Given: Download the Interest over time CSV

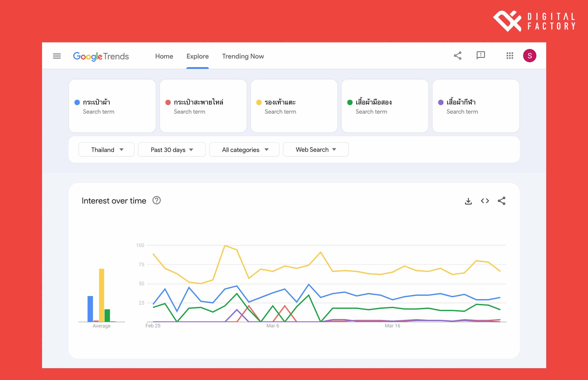Looking at the screenshot, I should tap(468, 201).
